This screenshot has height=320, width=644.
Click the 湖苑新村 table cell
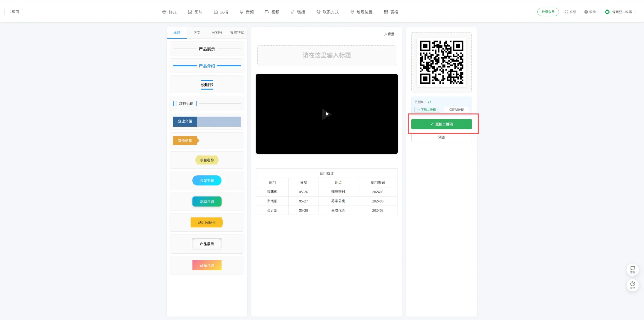click(x=338, y=192)
